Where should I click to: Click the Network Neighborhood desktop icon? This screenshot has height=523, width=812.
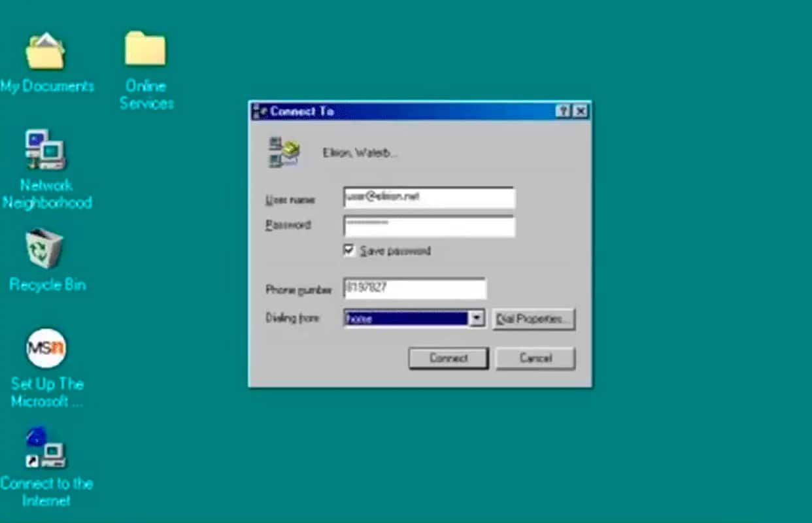(45, 150)
